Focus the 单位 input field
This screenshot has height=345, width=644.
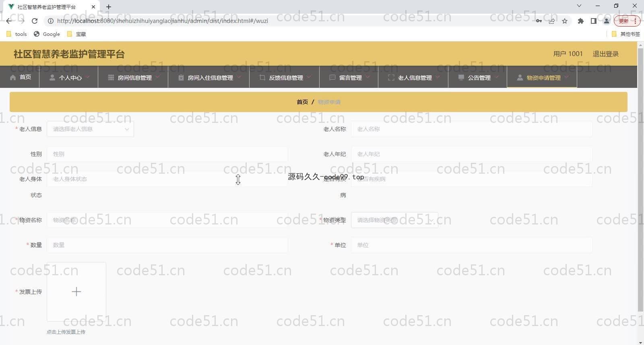pos(471,245)
